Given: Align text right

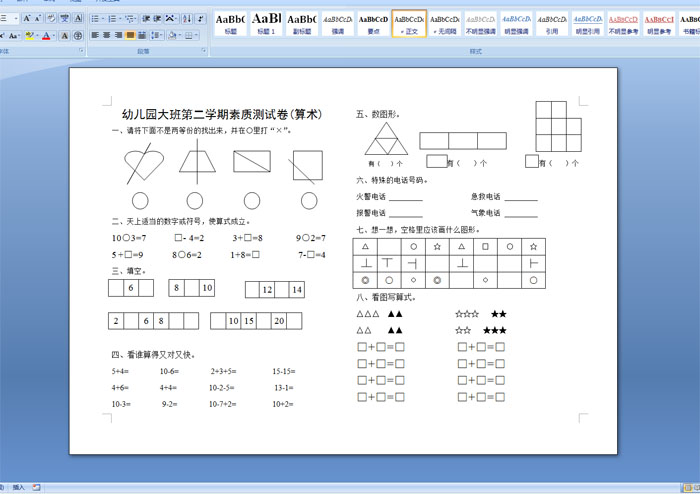Looking at the screenshot, I should tap(118, 35).
